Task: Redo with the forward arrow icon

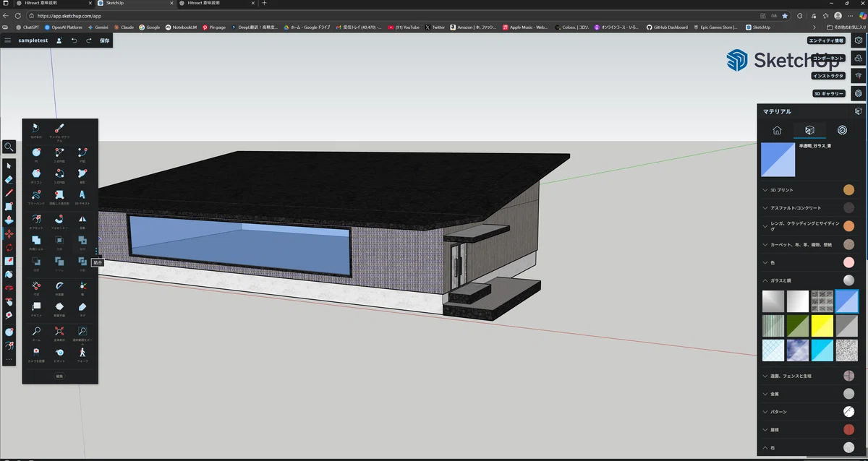Action: pos(89,40)
